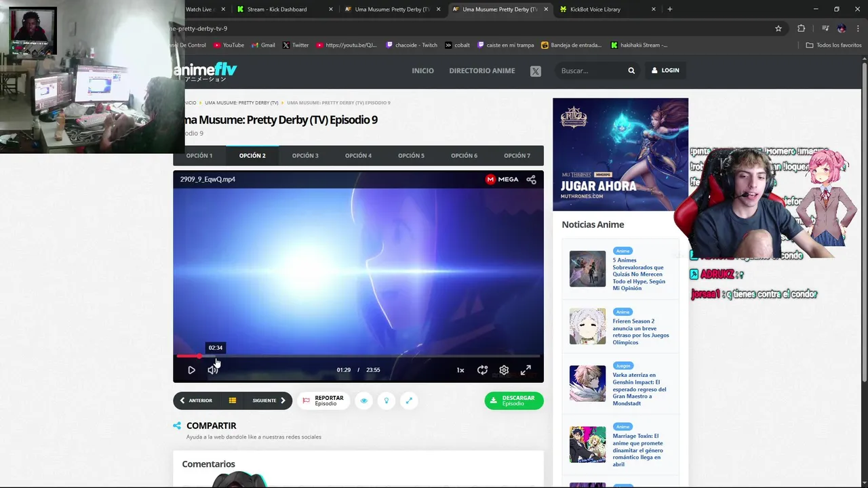The height and width of the screenshot is (488, 868).
Task: Open the chacoide - Twitch bookmark
Action: click(412, 45)
